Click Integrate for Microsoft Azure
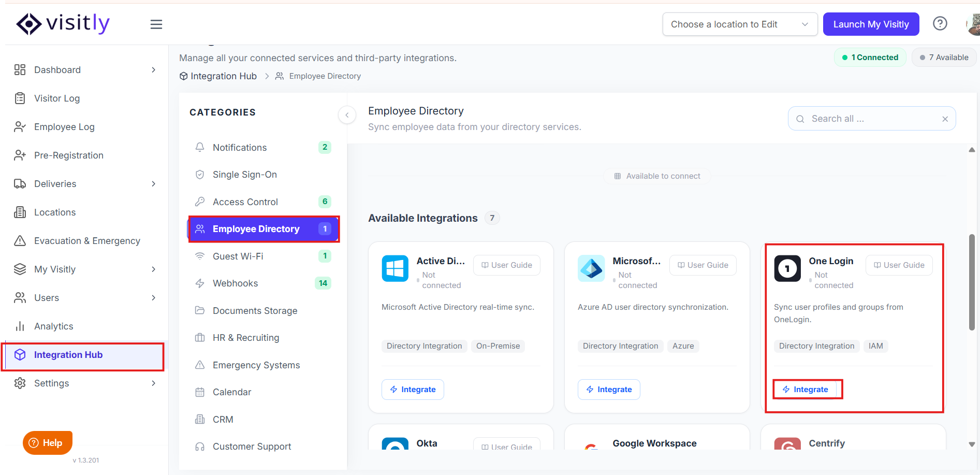Screen dimensions: 980x475 click(609, 390)
